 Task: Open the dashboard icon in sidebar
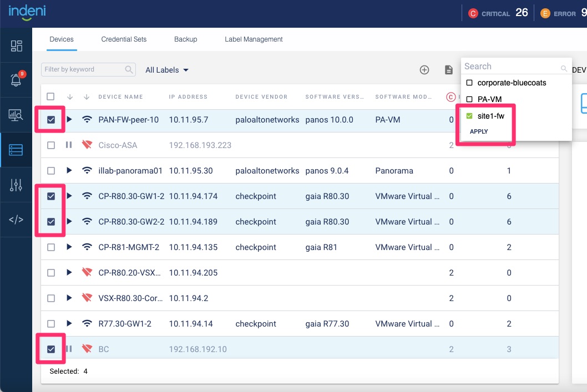tap(16, 46)
